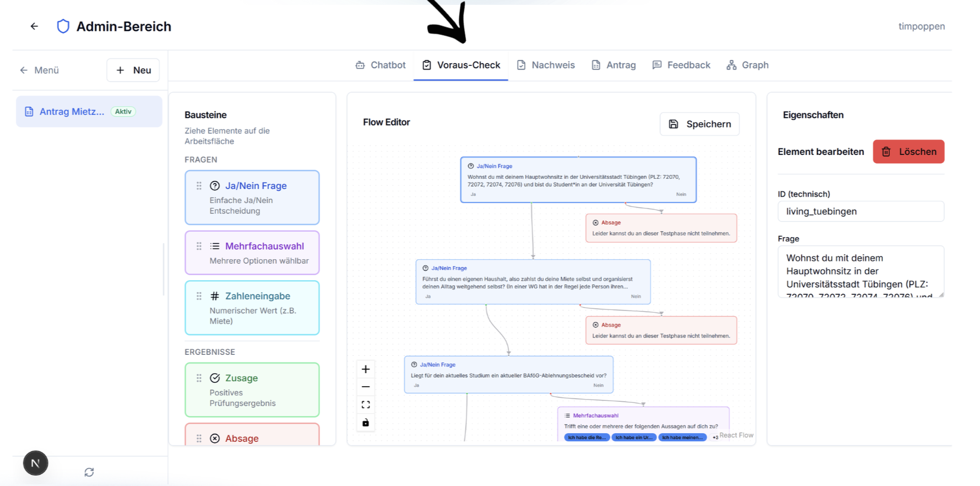Select Antrag Mietz... in the sidebar
Screen dimensions: 980x486
[72, 112]
